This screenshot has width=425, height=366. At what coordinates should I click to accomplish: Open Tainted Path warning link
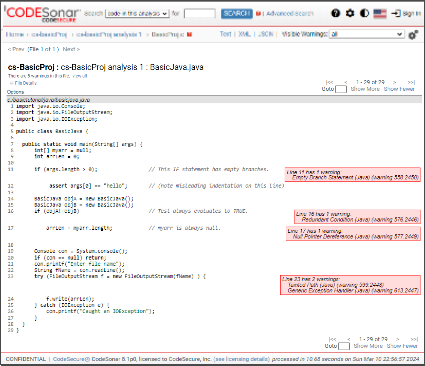tap(336, 285)
